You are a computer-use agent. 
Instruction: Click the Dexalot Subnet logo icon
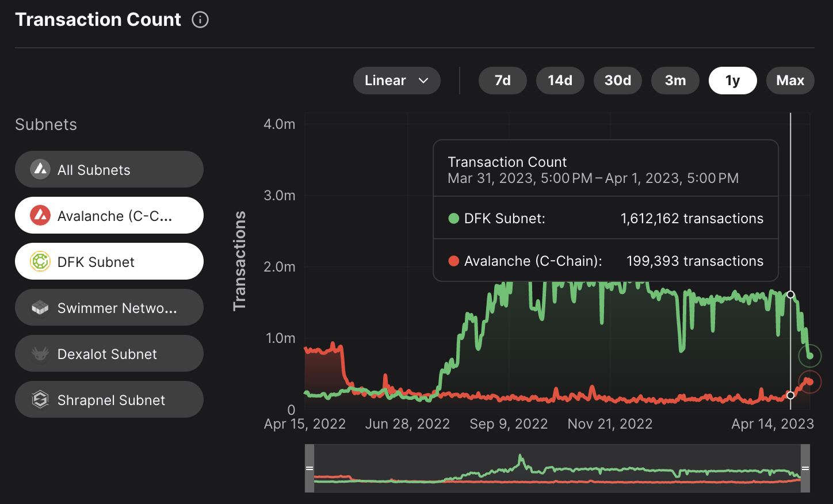[40, 354]
